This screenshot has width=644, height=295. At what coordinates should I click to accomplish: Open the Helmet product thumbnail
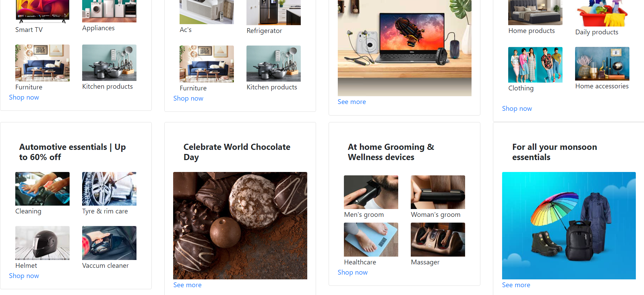pyautogui.click(x=42, y=243)
